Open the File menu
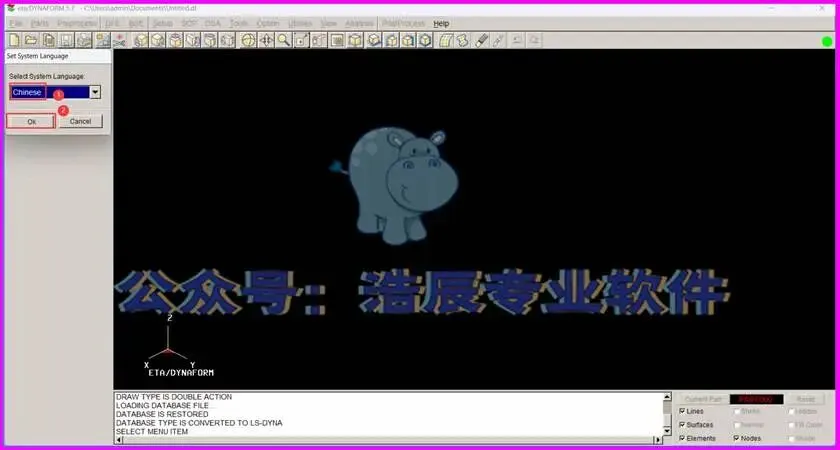The height and width of the screenshot is (450, 840). point(16,24)
